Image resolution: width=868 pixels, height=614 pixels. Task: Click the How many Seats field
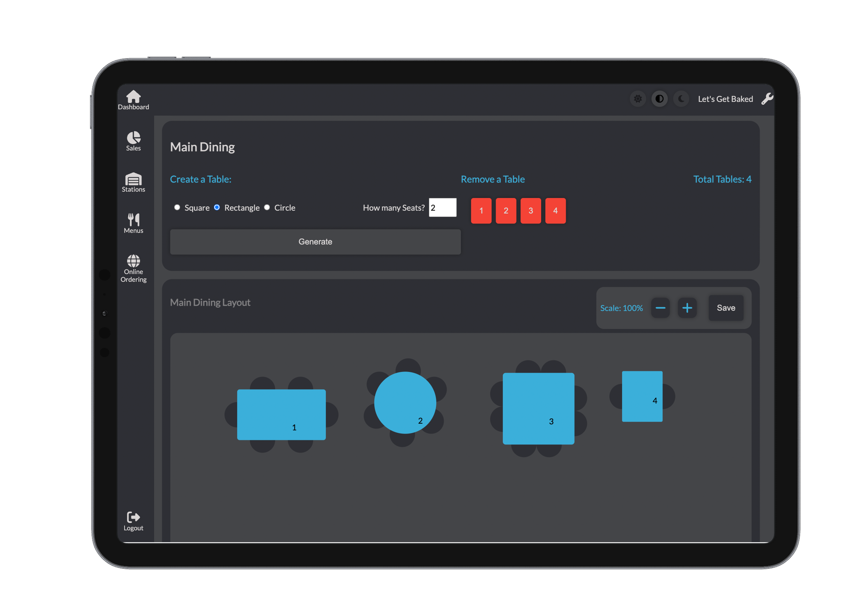(x=442, y=208)
